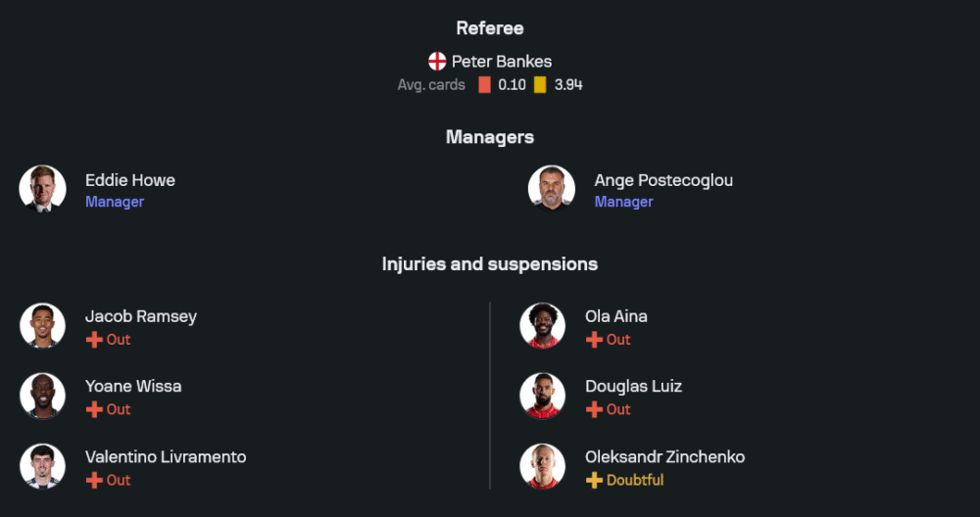Click the red injury cross under Ola Aina
Screen dimensions: 980x517
[594, 340]
